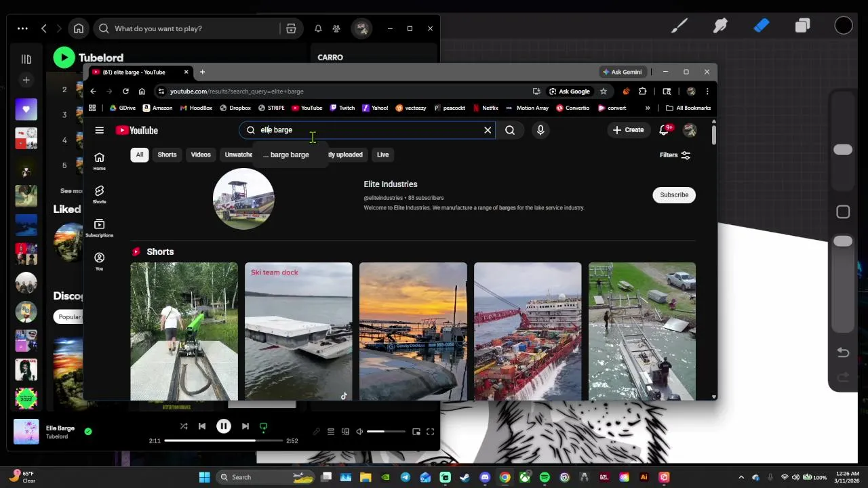Mute Spotify volume speaker icon
This screenshot has width=868, height=488.
[360, 432]
